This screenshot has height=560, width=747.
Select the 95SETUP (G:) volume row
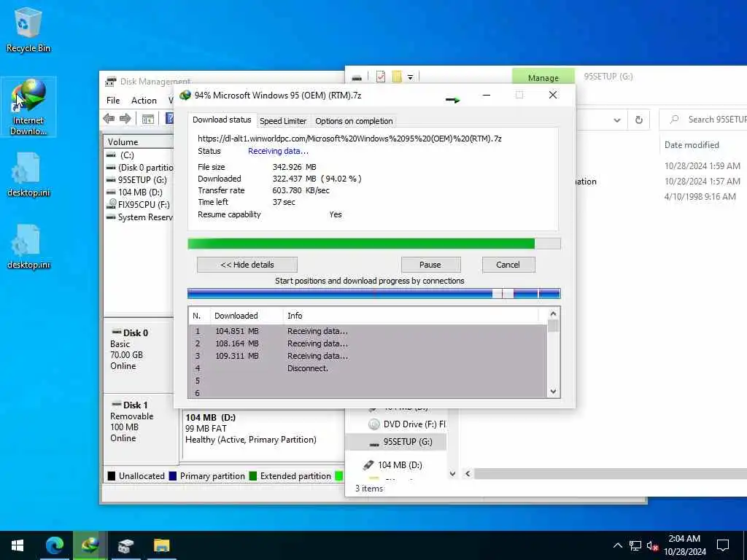tap(139, 180)
